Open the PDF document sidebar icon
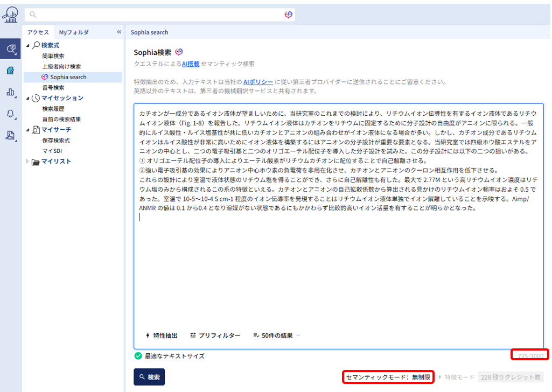This screenshot has height=392, width=552. tap(11, 135)
